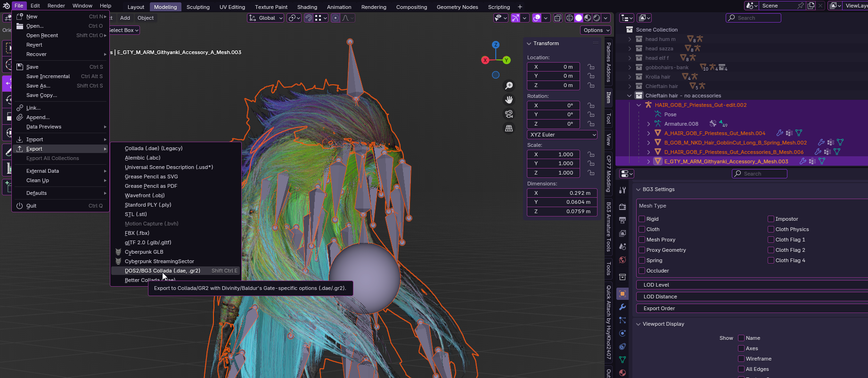This screenshot has height=378, width=868.
Task: Enable the Spring checkbox
Action: 642,260
